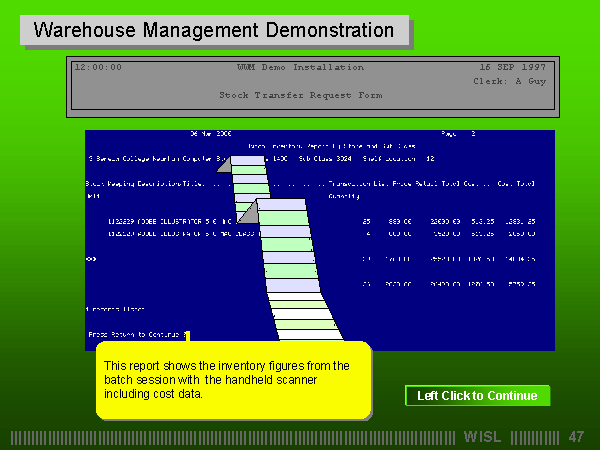Viewport: 600px width, 450px height.
Task: Click the Stock Transfer Request Form heading
Action: click(x=300, y=95)
